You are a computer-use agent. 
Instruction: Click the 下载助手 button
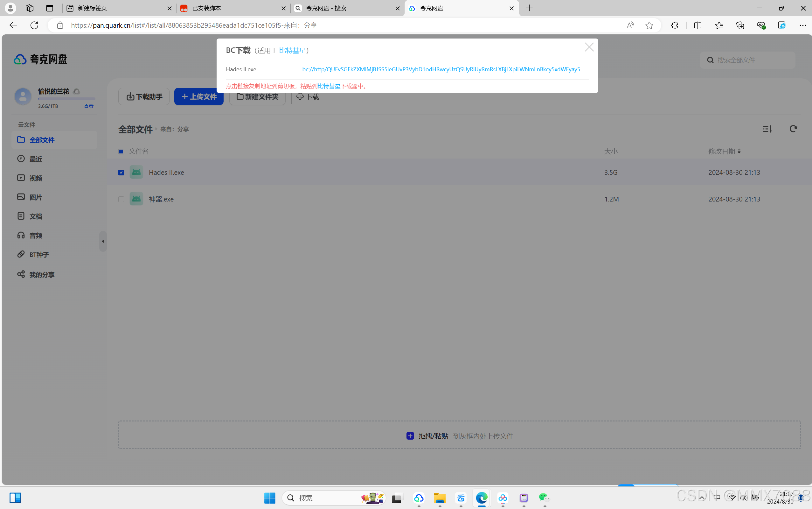coord(144,97)
